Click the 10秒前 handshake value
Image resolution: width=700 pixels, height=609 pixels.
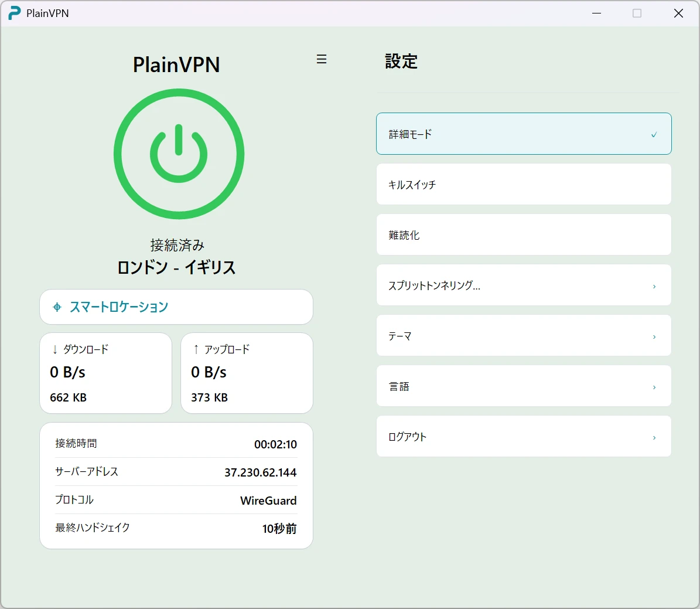(x=279, y=529)
